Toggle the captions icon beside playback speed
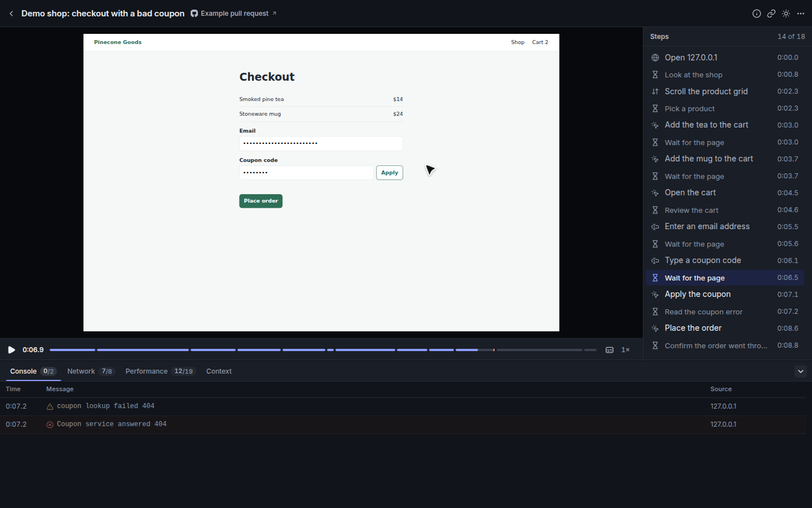The image size is (812, 508). (x=610, y=350)
